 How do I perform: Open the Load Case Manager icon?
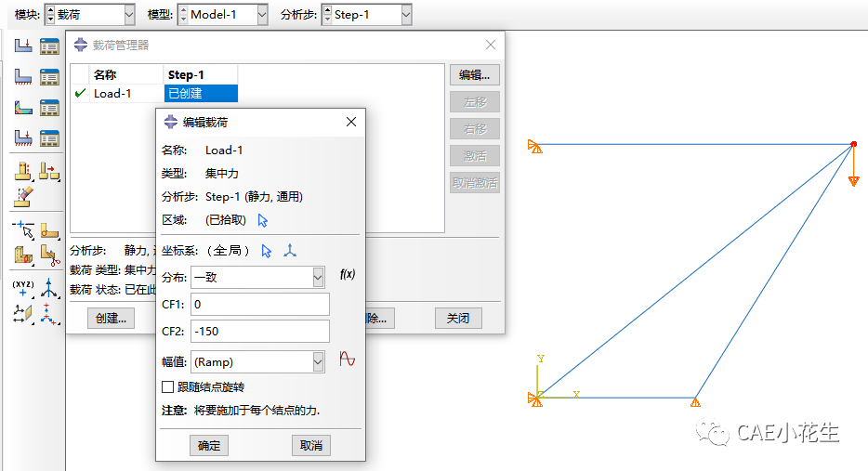click(x=49, y=137)
